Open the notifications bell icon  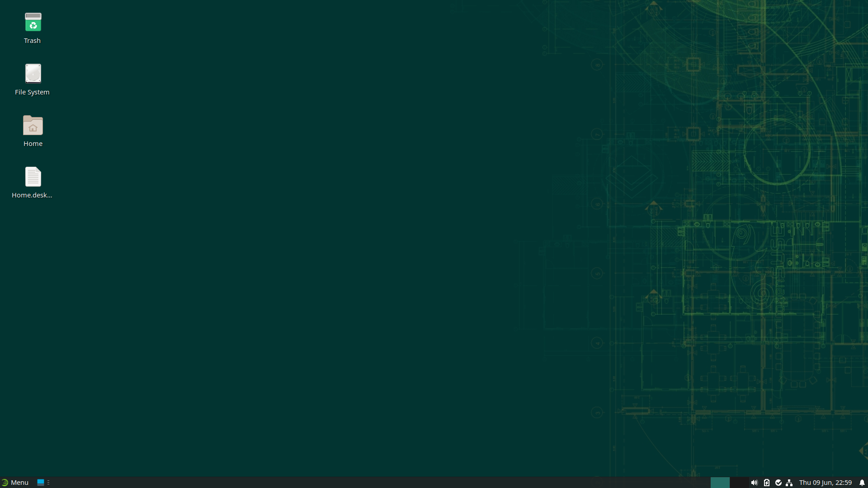(x=862, y=483)
